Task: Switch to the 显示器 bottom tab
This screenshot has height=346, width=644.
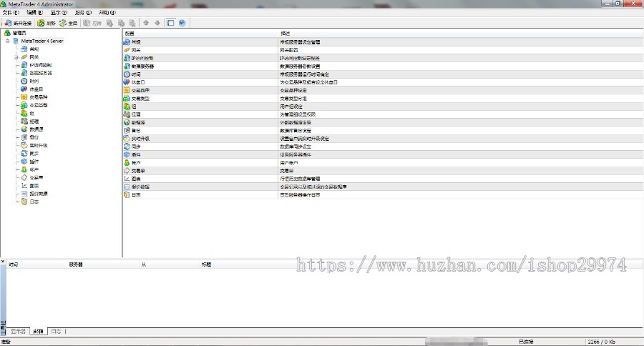Action: (18, 331)
